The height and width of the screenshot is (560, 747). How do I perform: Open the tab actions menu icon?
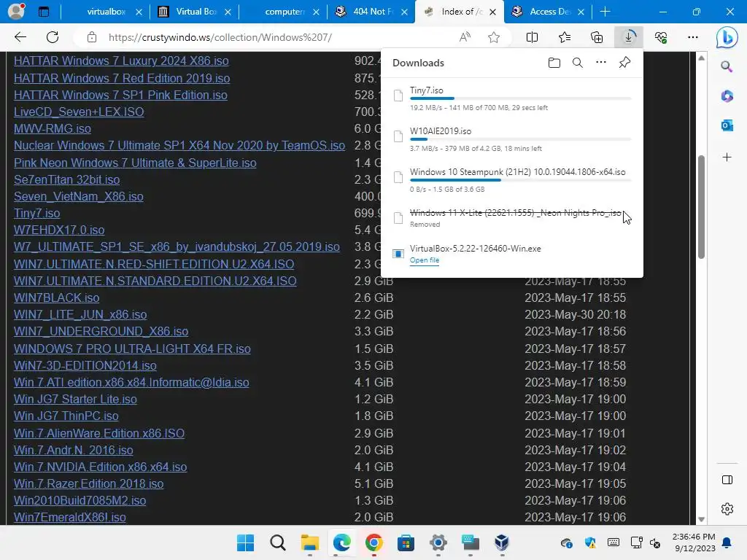click(44, 12)
